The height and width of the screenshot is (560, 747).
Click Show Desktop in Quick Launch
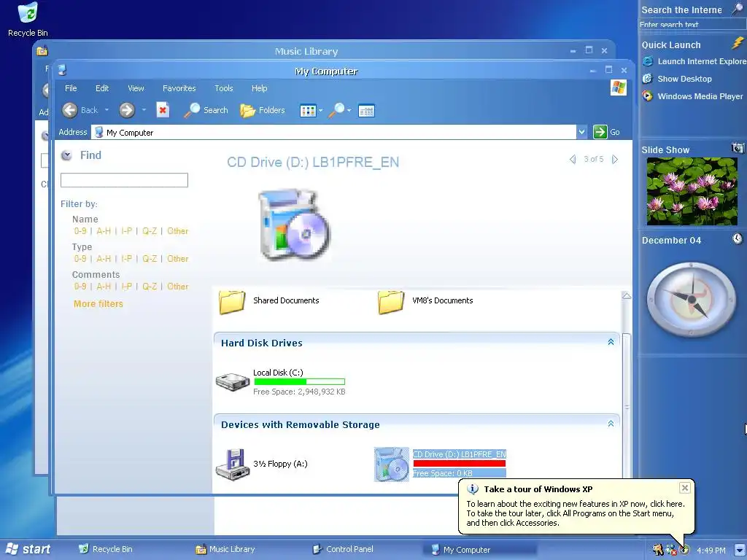click(677, 79)
